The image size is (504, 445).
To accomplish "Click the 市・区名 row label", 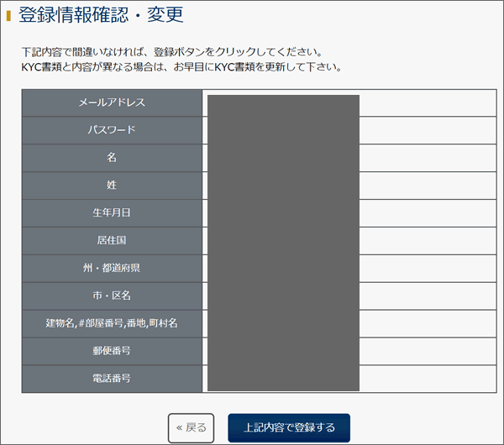I will (x=112, y=296).
